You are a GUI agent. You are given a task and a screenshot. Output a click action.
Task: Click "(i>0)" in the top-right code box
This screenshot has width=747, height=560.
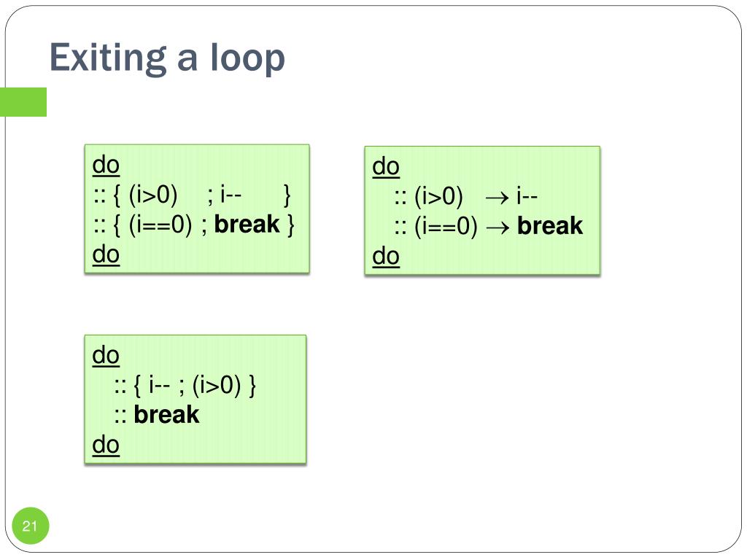pos(439,197)
